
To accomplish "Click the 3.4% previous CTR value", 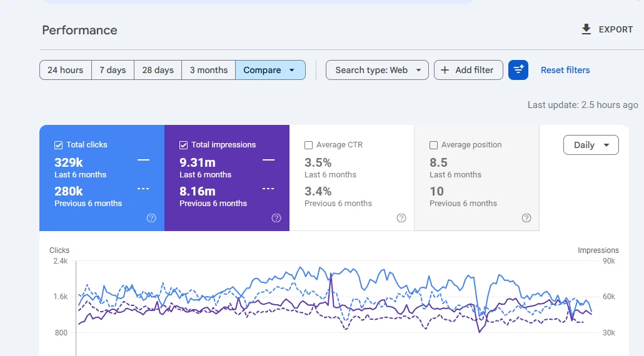I will pos(318,191).
